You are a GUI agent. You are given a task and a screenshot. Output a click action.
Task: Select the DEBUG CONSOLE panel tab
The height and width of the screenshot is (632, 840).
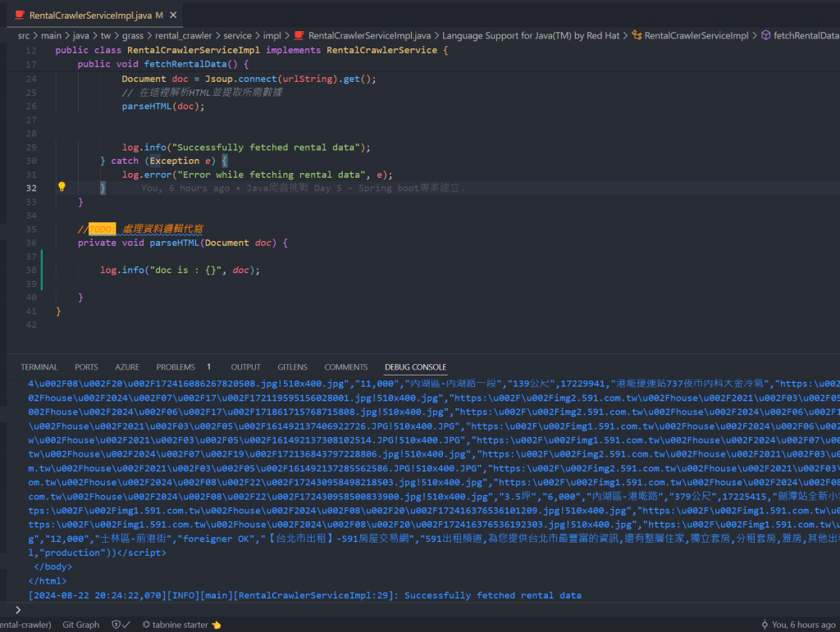(x=416, y=367)
